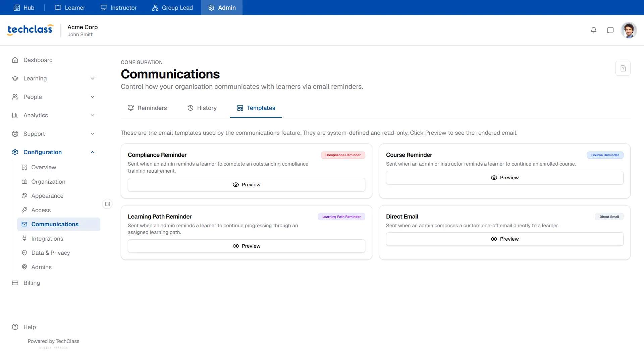Open the Integrations configuration page
This screenshot has width=644, height=362.
59,239
